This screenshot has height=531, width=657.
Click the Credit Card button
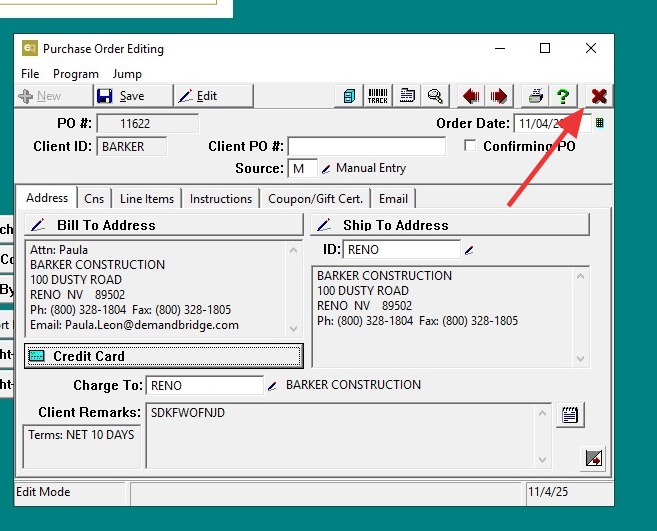click(164, 356)
